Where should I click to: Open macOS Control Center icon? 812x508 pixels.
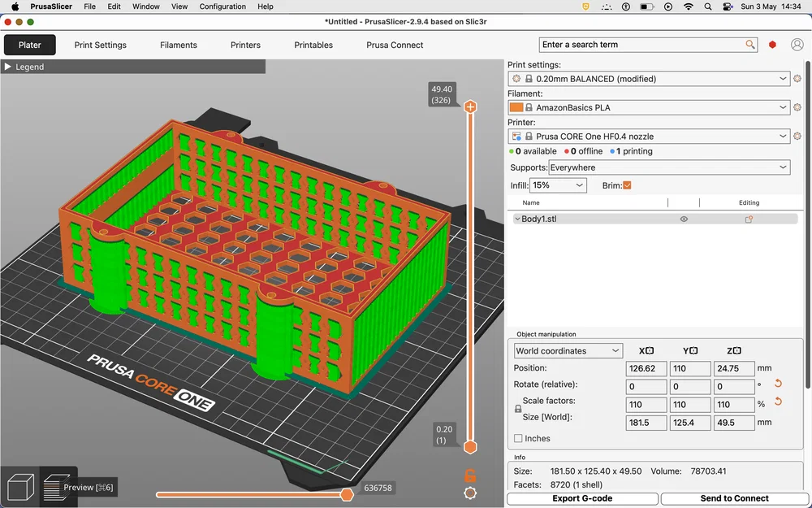point(728,7)
